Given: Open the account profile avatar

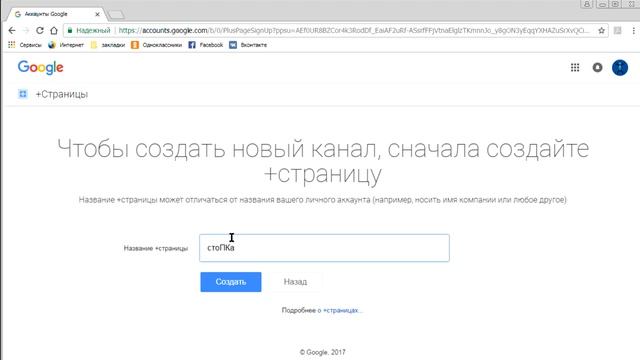Looking at the screenshot, I should [x=620, y=68].
